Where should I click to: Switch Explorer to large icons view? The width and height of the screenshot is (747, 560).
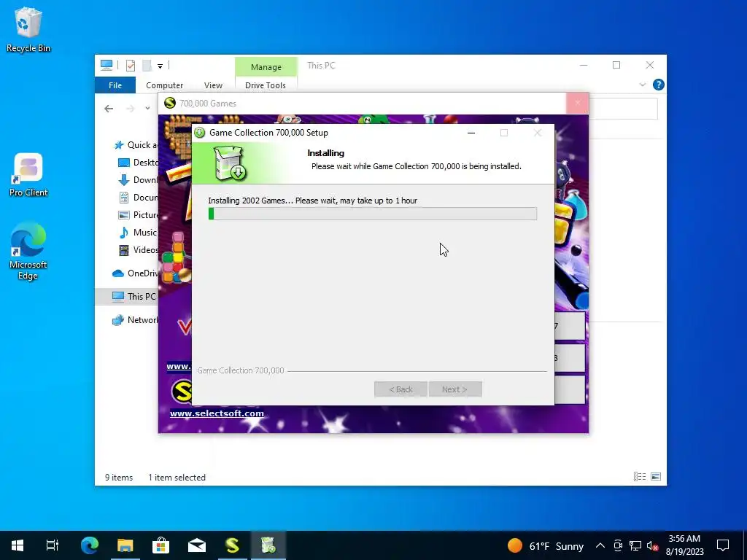pyautogui.click(x=656, y=477)
